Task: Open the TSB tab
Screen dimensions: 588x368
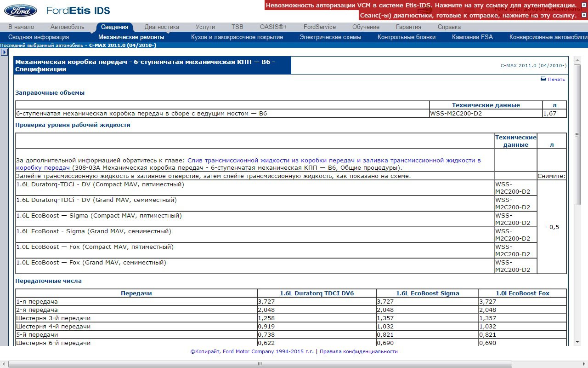Action: click(x=237, y=27)
